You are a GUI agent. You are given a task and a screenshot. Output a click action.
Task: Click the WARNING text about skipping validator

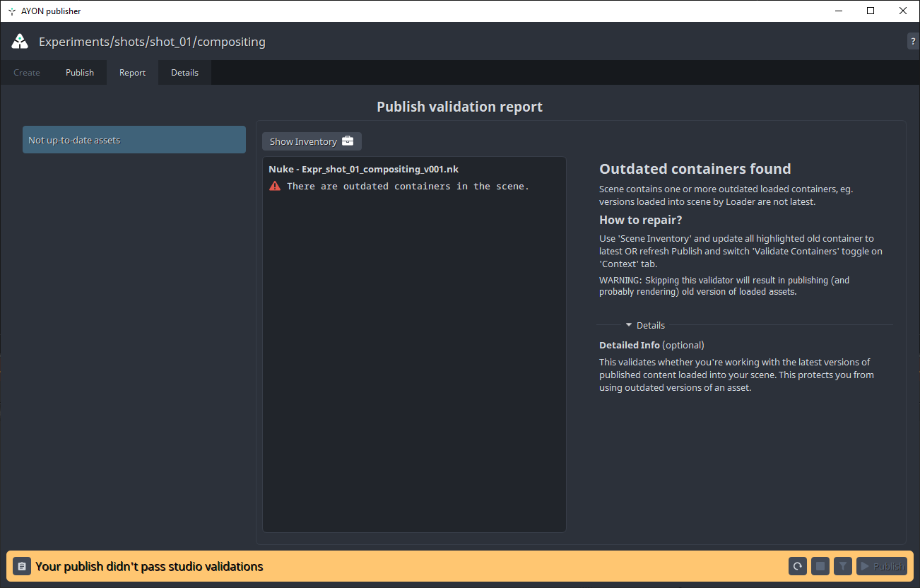click(x=724, y=286)
